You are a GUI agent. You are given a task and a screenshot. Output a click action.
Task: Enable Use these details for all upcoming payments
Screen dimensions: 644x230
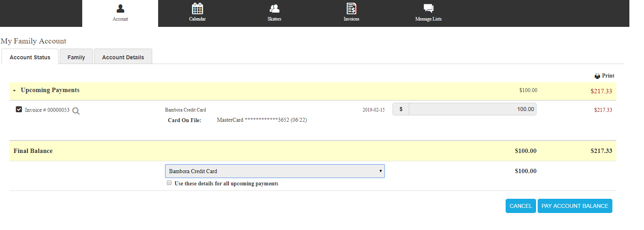pyautogui.click(x=169, y=183)
